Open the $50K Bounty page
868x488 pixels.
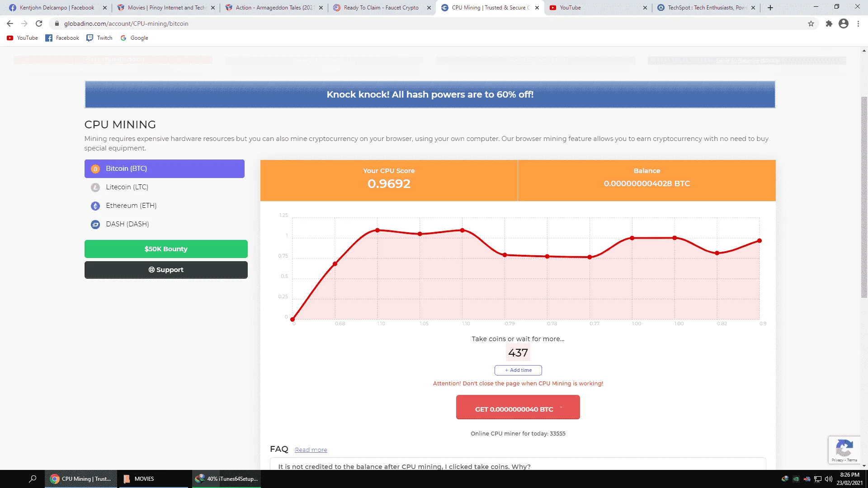click(166, 249)
